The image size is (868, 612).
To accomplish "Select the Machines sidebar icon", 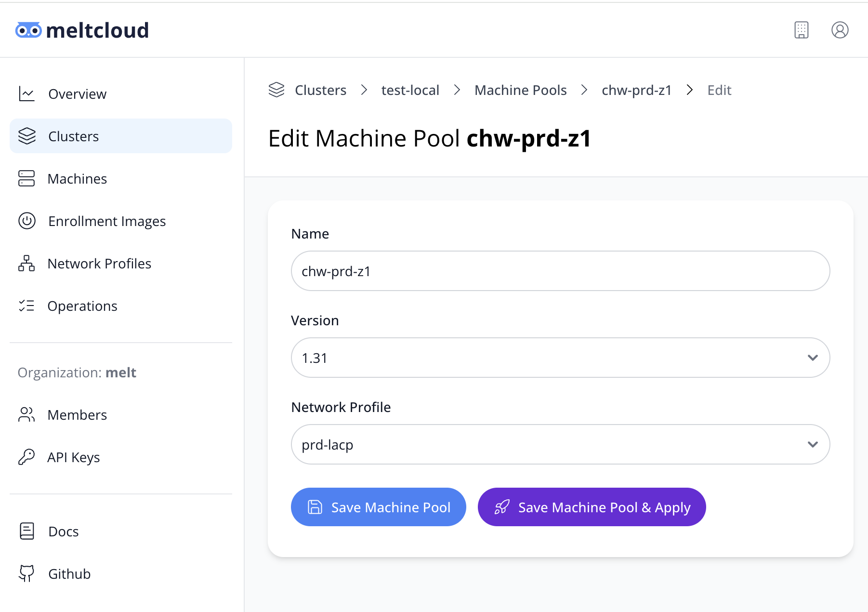I will click(x=27, y=178).
